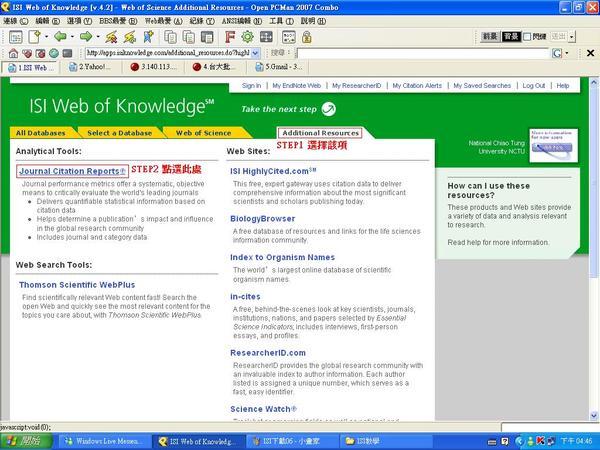Click the blue bookmark star icon
Image resolution: width=600 pixels, height=450 pixels.
point(148,37)
